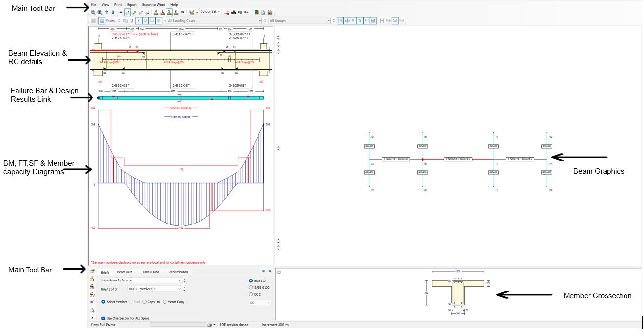Image resolution: width=644 pixels, height=336 pixels.
Task: Toggle the D button in second toolbar
Action: [x=146, y=21]
